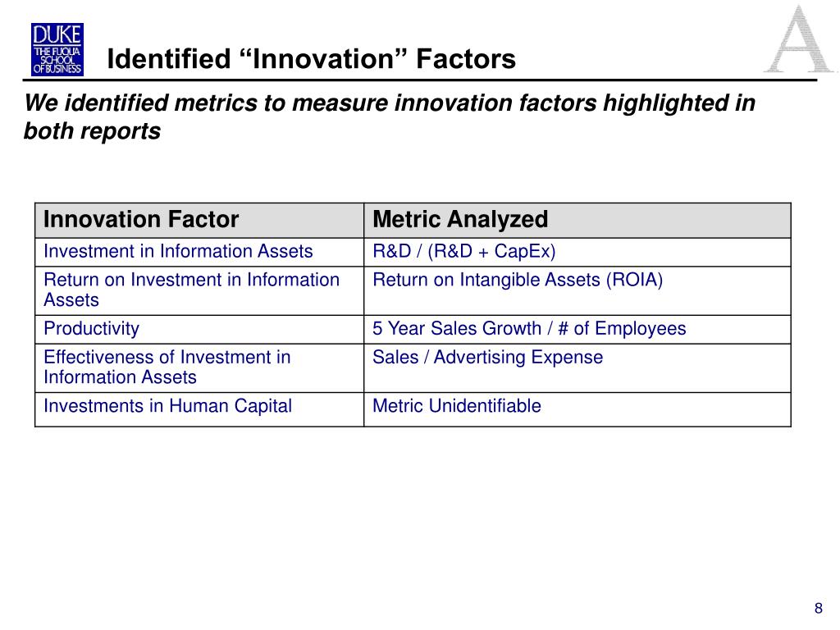Click Return on Intangible Assets (ROIA) cell
This screenshot has height=630, width=840.
click(x=577, y=290)
